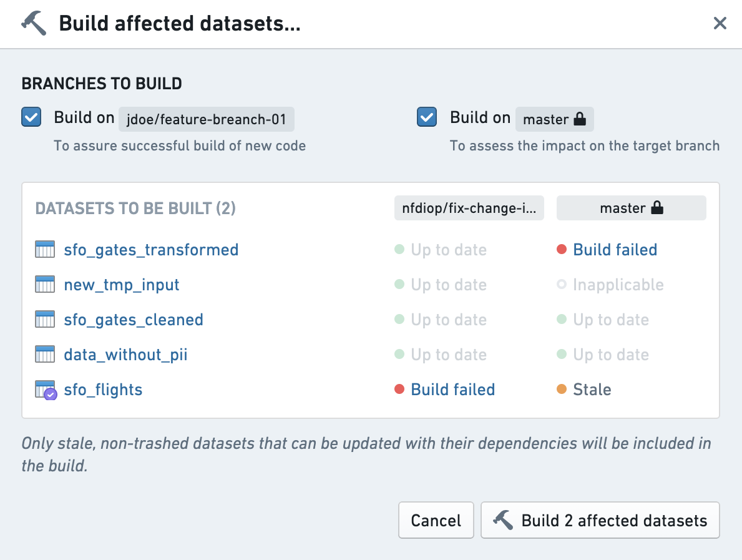
Task: Click the data_without_pii dataset table icon
Action: (x=45, y=354)
